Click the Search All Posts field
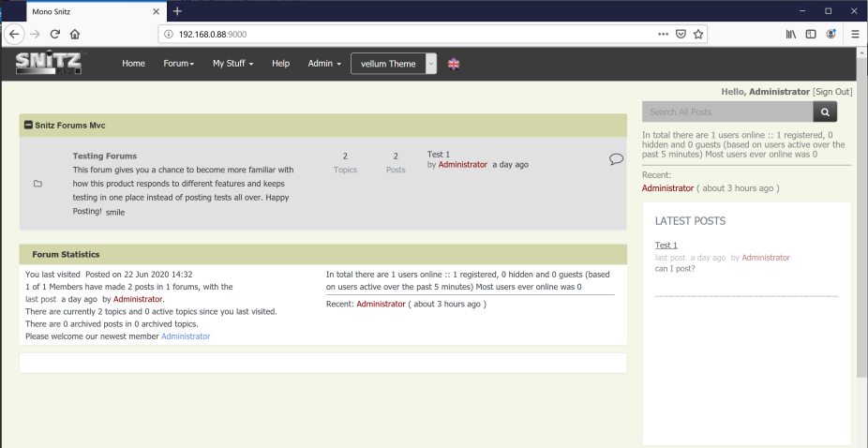 tap(726, 112)
